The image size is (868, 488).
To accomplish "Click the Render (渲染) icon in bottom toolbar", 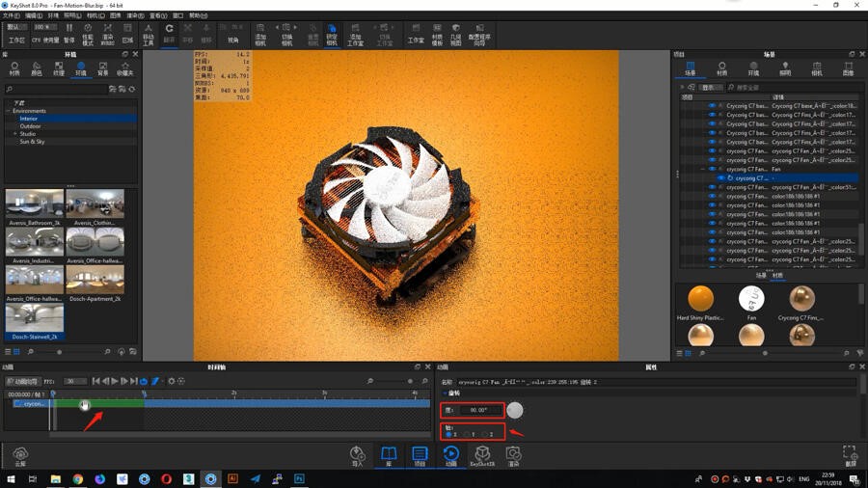I will [514, 456].
